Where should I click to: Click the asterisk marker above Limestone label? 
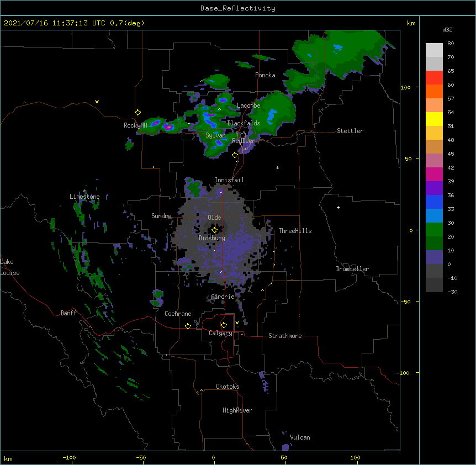[85, 191]
